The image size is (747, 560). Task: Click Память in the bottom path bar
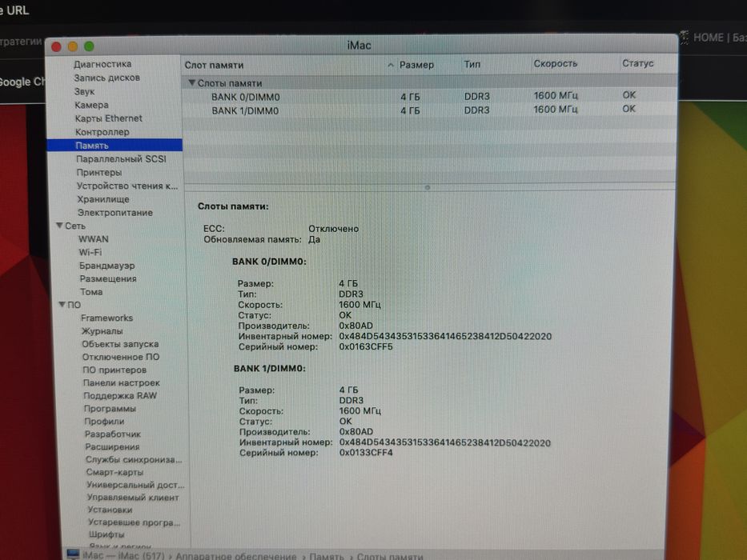327,556
